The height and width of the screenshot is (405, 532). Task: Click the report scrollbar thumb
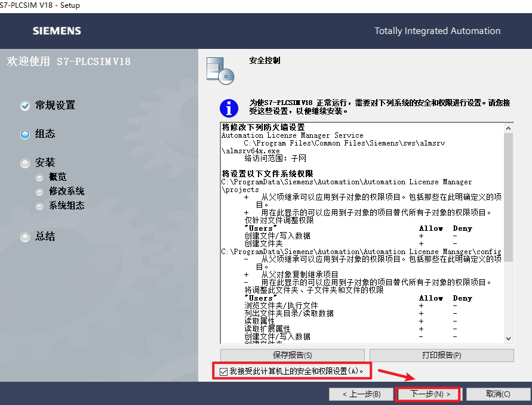pos(508,197)
